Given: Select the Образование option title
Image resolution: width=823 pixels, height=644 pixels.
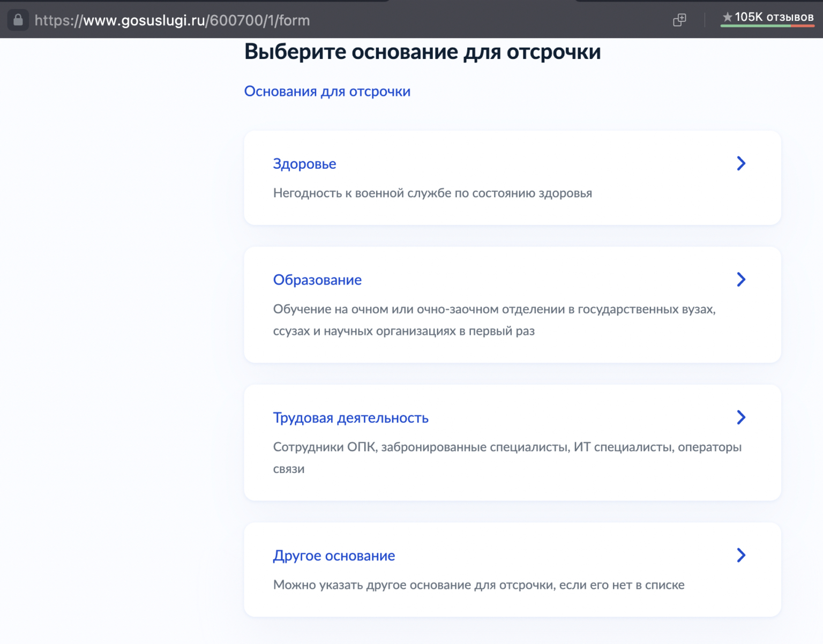Looking at the screenshot, I should [317, 280].
